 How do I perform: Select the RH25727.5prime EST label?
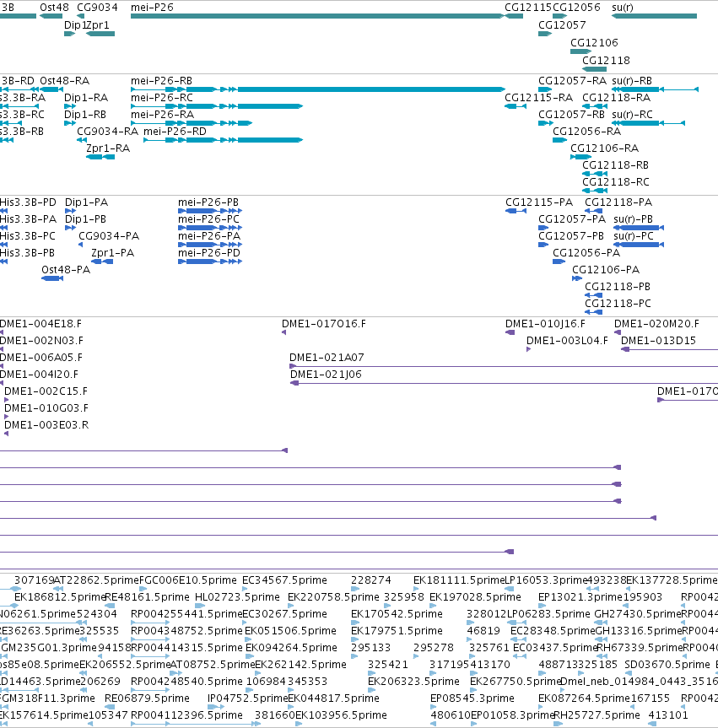point(597,715)
